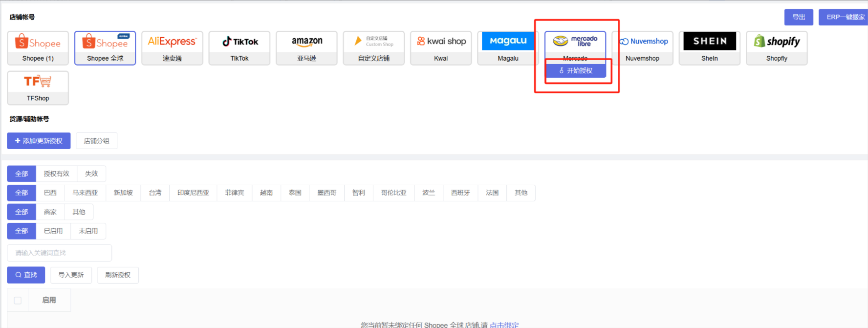Screen dimensions: 868x328
Task: Filter stores by 波兰
Action: coord(429,193)
